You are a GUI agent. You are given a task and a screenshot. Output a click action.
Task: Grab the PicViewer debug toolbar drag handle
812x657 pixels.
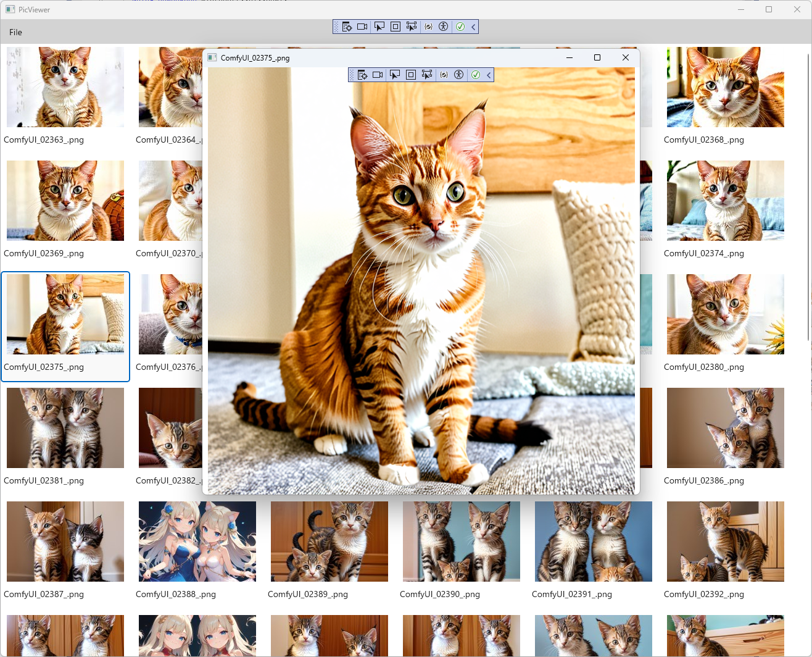(x=336, y=27)
